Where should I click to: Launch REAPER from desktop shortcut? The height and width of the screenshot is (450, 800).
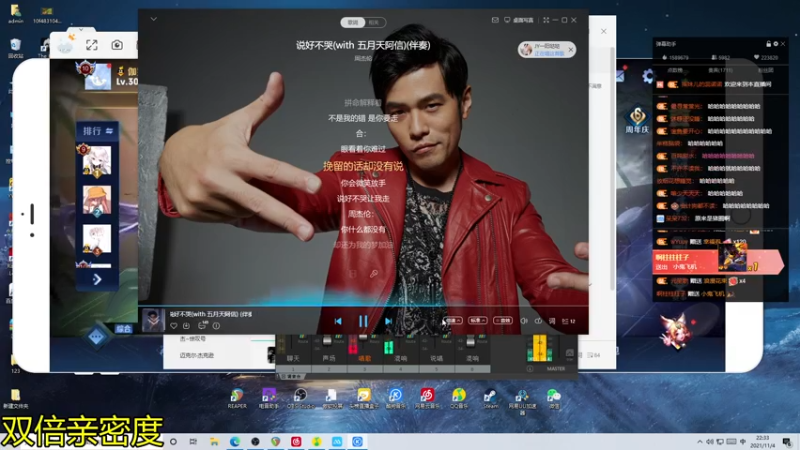(237, 398)
